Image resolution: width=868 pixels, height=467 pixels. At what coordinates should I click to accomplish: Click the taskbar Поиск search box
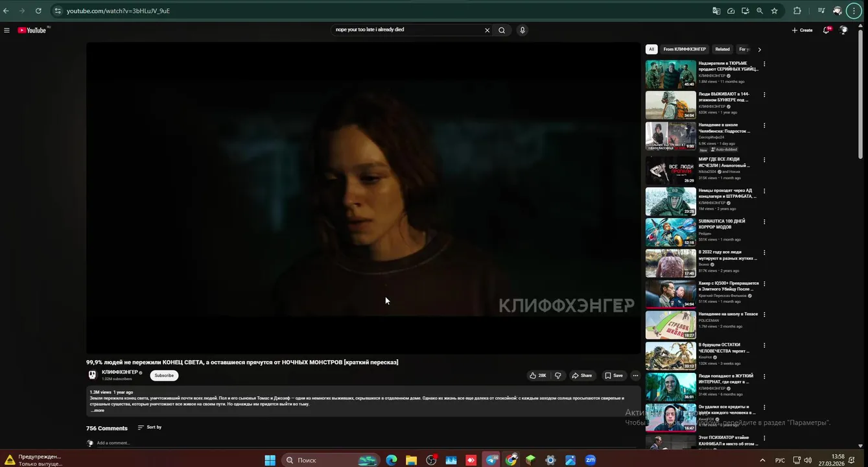pos(333,460)
